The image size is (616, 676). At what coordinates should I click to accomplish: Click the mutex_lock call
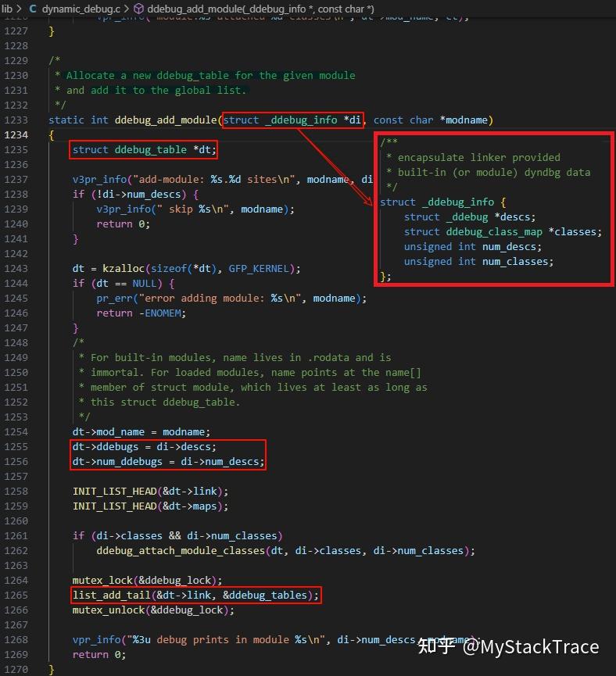[x=102, y=581]
